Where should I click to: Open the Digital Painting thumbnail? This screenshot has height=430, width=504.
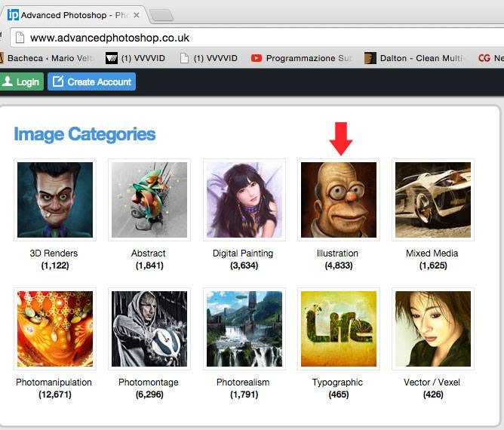click(x=244, y=200)
